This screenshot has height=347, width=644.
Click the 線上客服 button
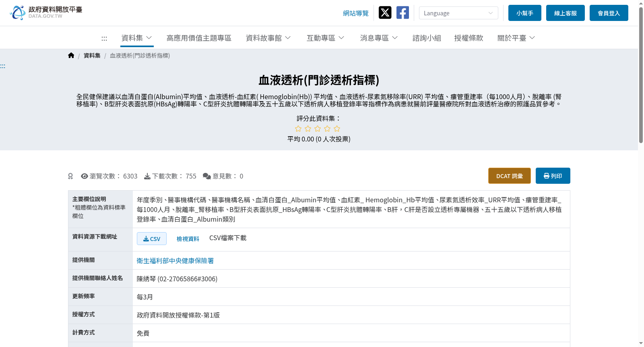pos(566,13)
